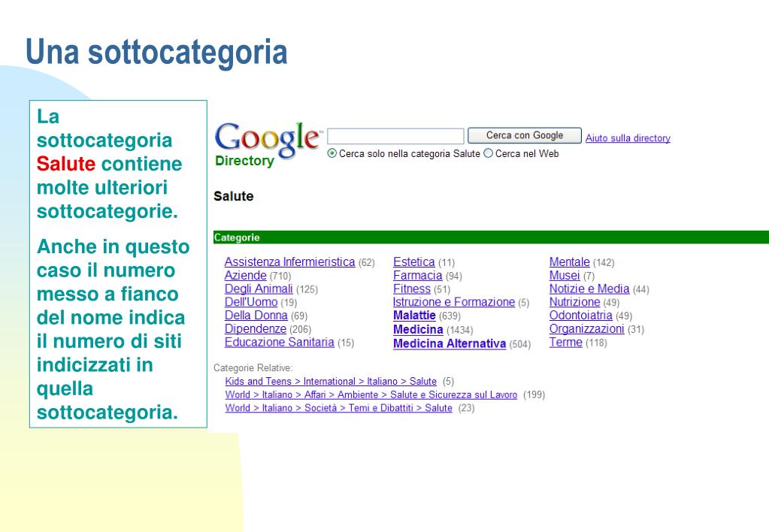The width and height of the screenshot is (769, 532).
Task: Select the Cerca nel Web radio button
Action: [488, 153]
